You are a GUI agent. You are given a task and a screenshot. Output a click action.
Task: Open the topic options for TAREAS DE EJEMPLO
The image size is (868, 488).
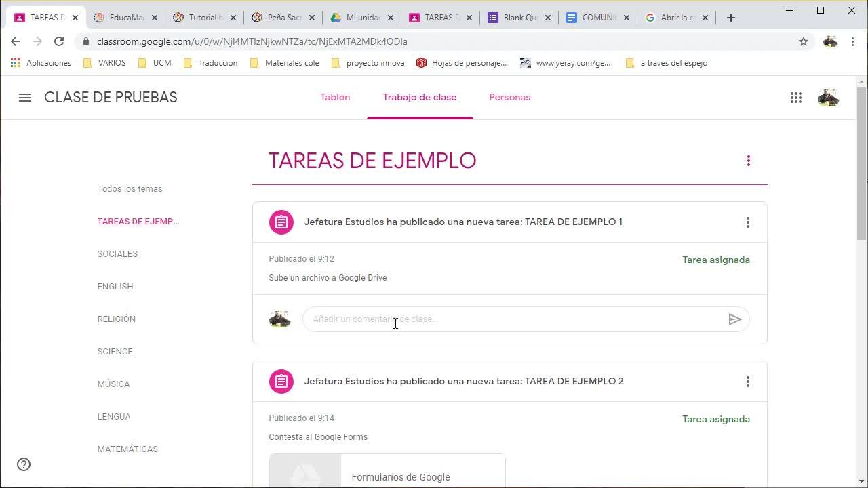749,161
